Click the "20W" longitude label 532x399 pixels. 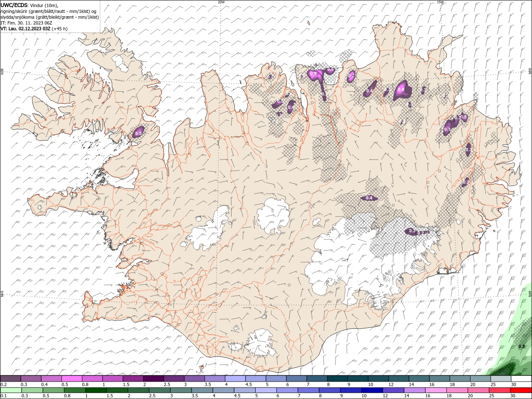coord(221,2)
